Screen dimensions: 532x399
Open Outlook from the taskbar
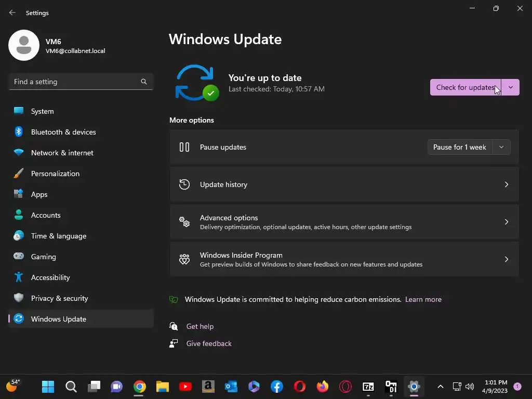point(231,387)
